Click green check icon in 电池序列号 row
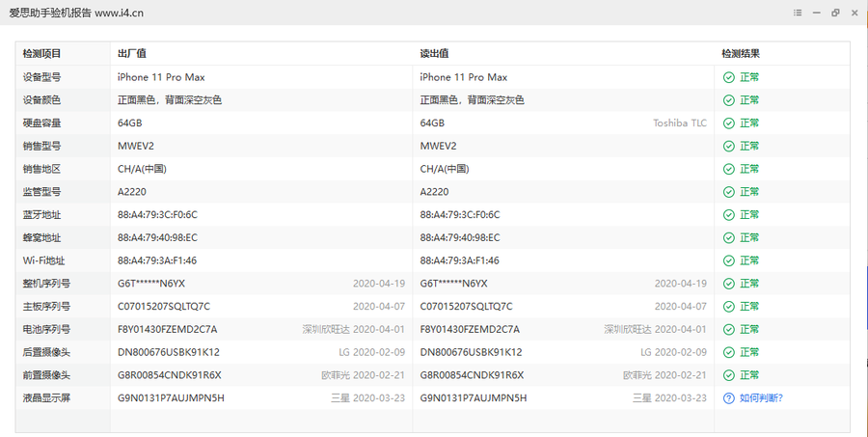Screen dimensions: 868x437 tap(728, 330)
